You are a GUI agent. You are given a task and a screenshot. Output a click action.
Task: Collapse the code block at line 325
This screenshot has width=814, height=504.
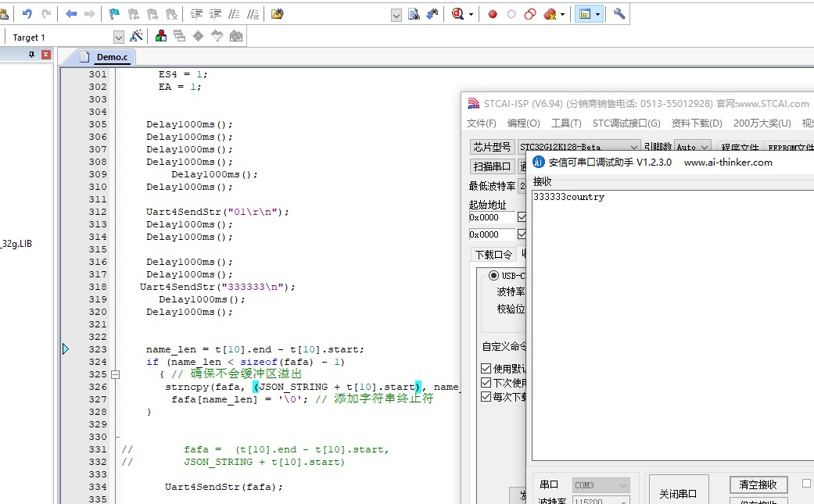coord(115,374)
